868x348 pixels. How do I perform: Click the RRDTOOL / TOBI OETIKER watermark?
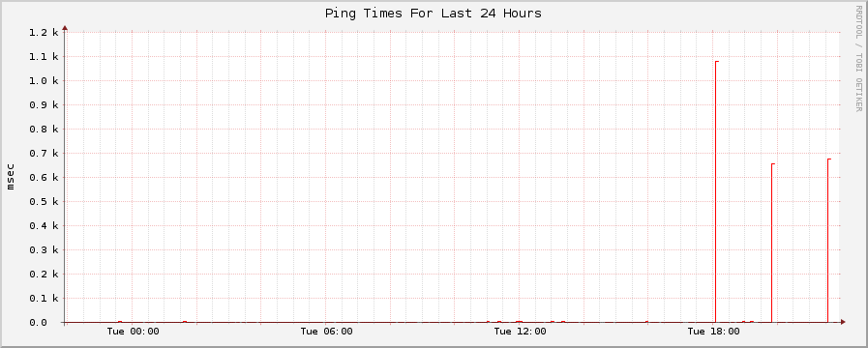point(858,58)
